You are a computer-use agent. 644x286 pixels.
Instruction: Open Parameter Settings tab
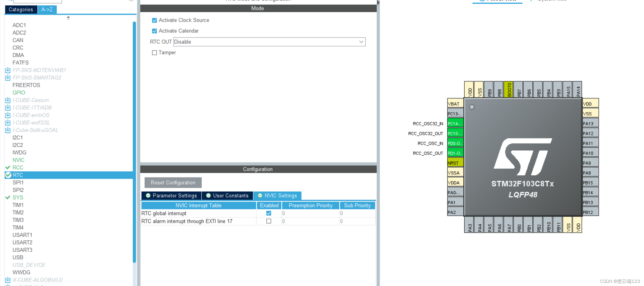[x=172, y=196]
